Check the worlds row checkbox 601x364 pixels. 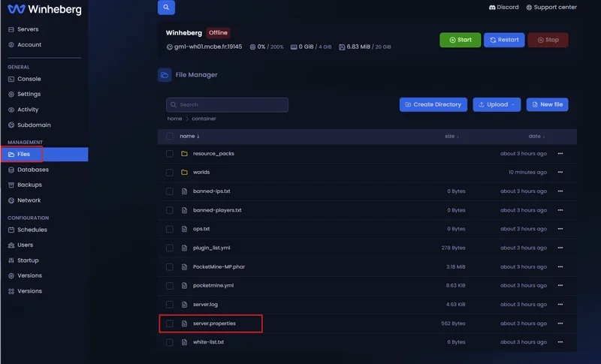tap(170, 172)
